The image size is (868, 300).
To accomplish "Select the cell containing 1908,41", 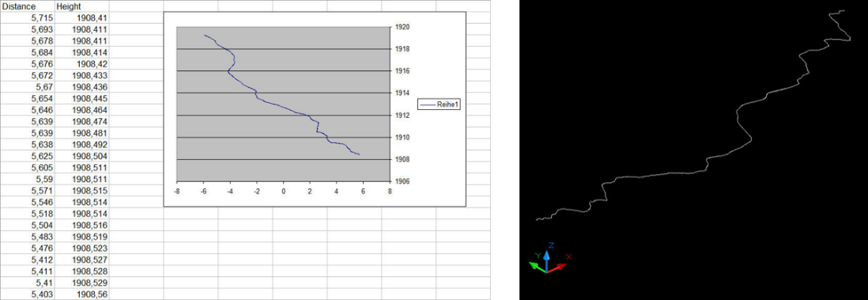I will (82, 17).
